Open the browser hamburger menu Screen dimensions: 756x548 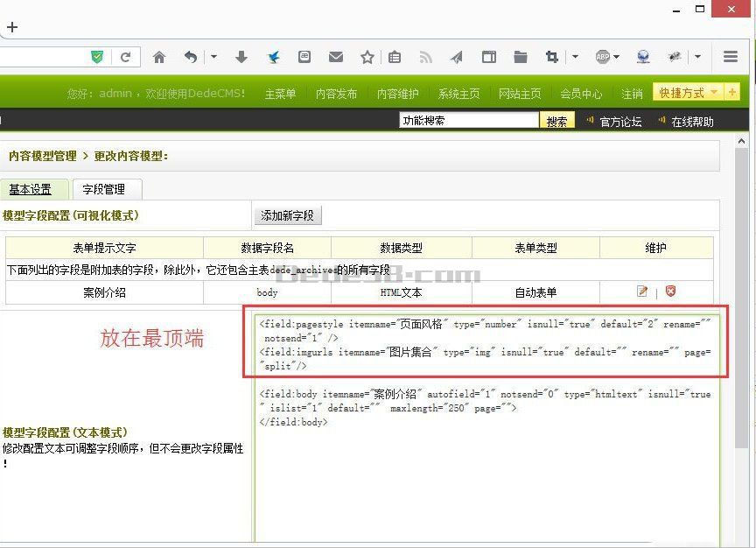[731, 56]
